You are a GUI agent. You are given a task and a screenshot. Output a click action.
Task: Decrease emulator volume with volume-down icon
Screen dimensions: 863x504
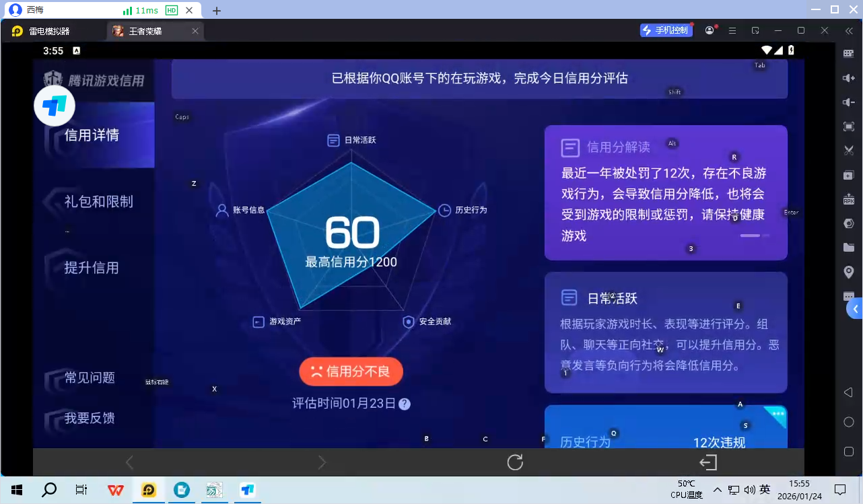coord(849,102)
